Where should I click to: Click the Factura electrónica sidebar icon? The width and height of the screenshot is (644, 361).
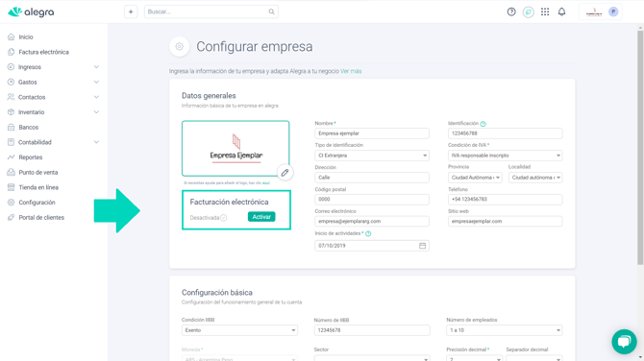12,52
